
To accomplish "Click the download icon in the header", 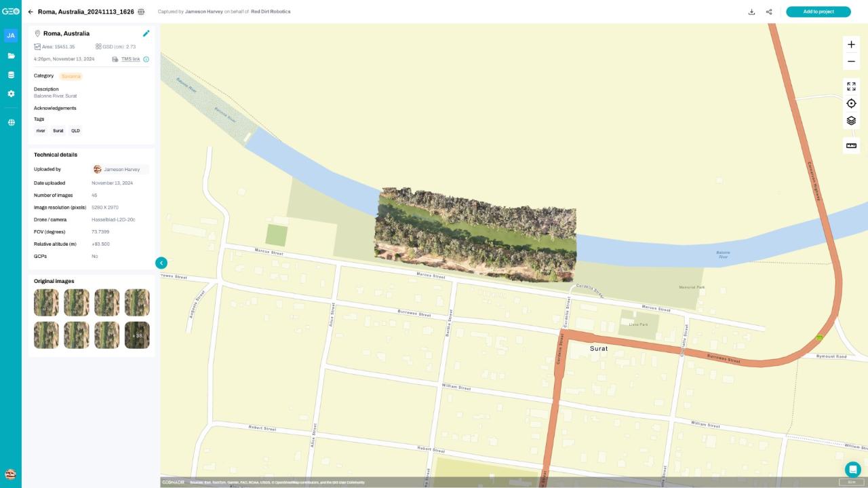I will 751,12.
